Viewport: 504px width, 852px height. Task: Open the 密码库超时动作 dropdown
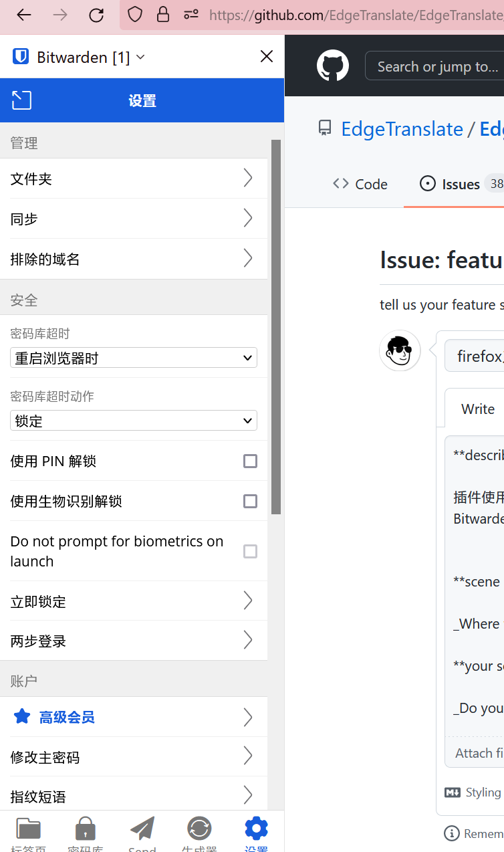(134, 420)
